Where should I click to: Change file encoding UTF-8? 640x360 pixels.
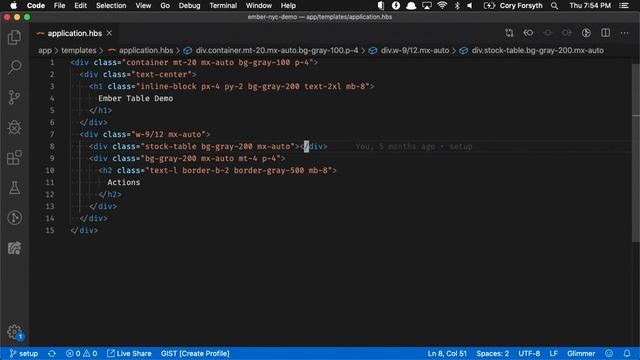[x=529, y=353]
